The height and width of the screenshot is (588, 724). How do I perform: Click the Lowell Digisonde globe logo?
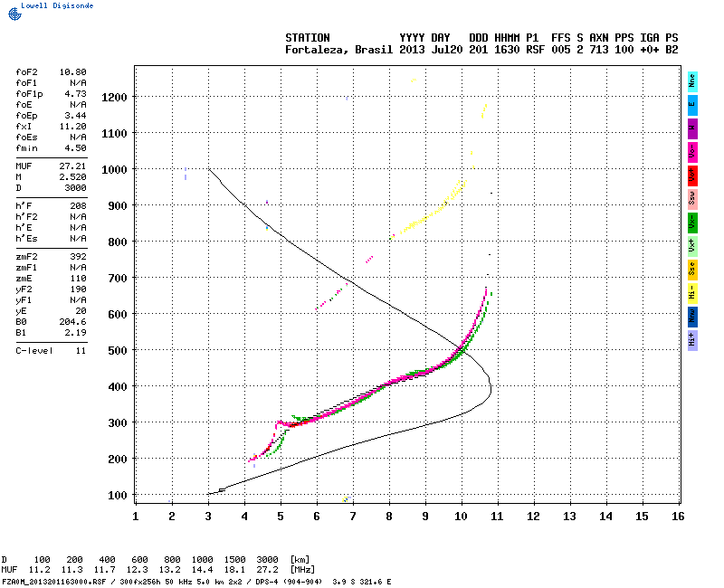click(14, 14)
